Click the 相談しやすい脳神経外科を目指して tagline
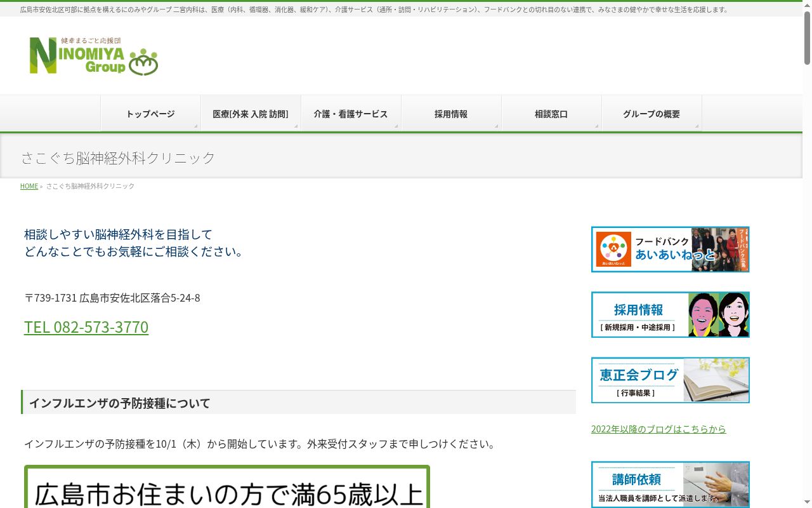The image size is (812, 508). tap(119, 234)
